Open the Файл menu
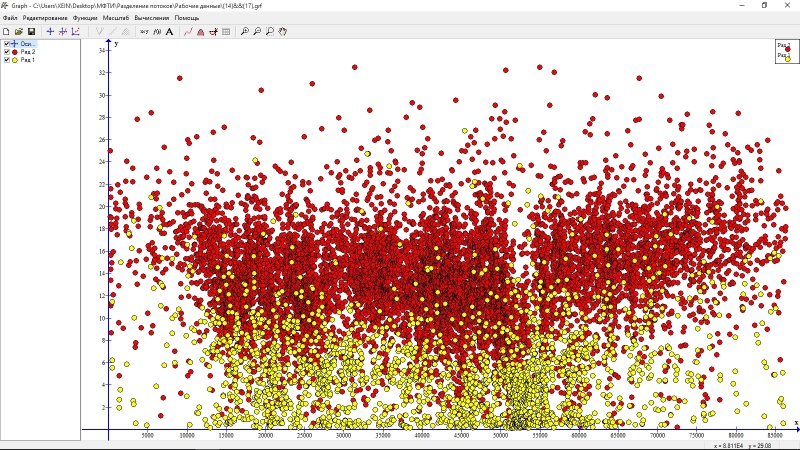Image resolution: width=800 pixels, height=450 pixels. (x=10, y=18)
